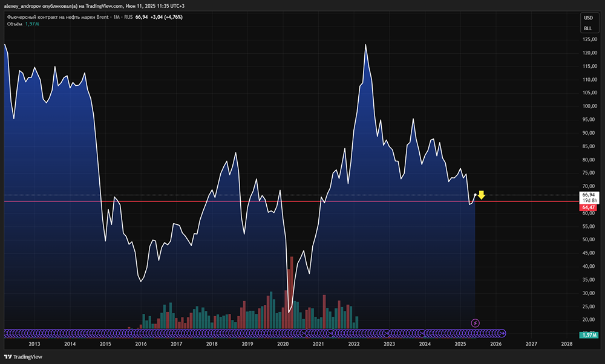
Task: Open the BLL unit selector
Action: tap(588, 28)
